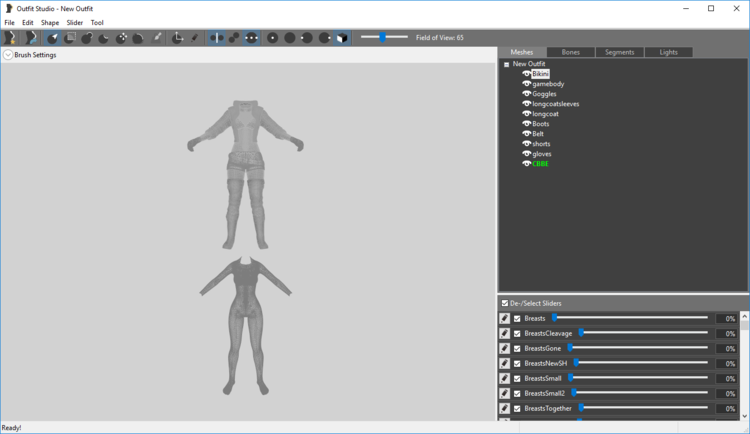This screenshot has height=434, width=750.
Task: Open the Shape menu
Action: point(50,22)
